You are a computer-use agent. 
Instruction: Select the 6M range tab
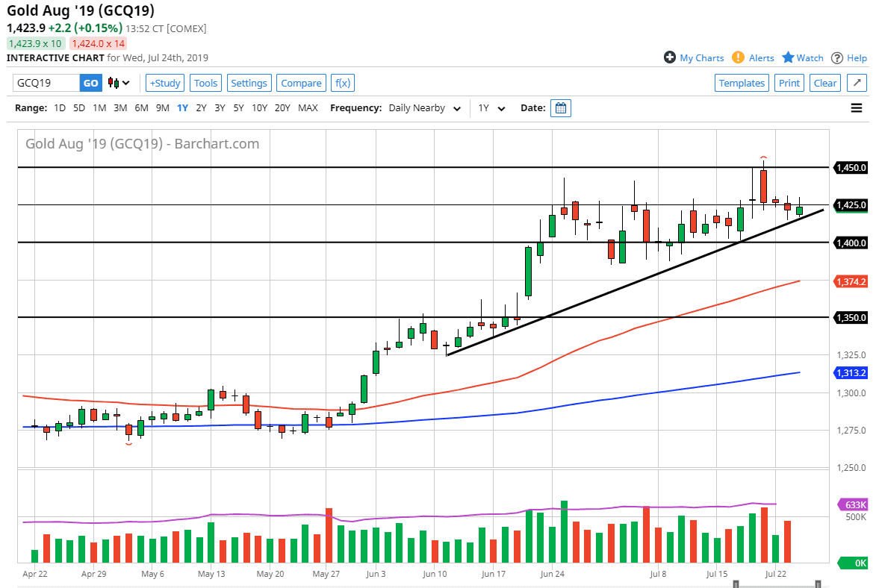(141, 107)
